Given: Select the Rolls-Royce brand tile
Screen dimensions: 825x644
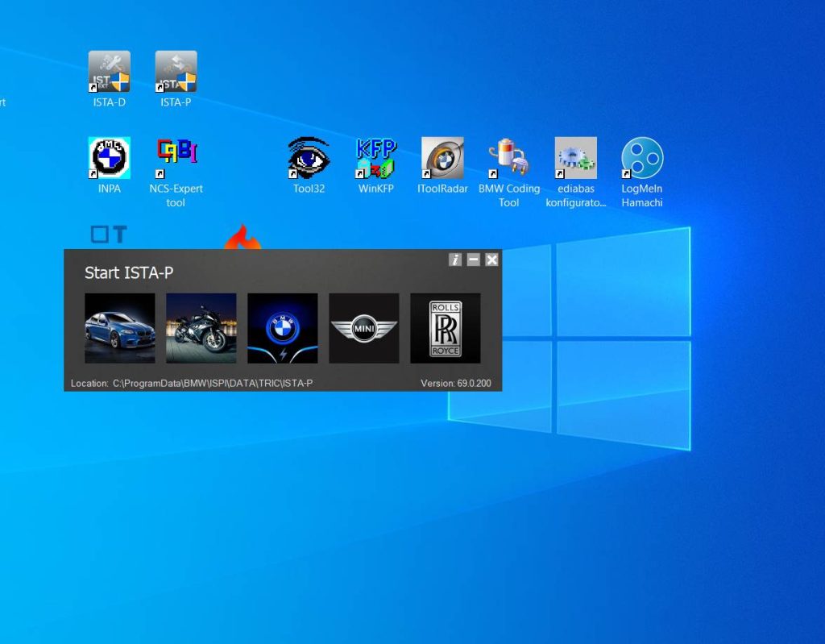Looking at the screenshot, I should click(x=445, y=328).
